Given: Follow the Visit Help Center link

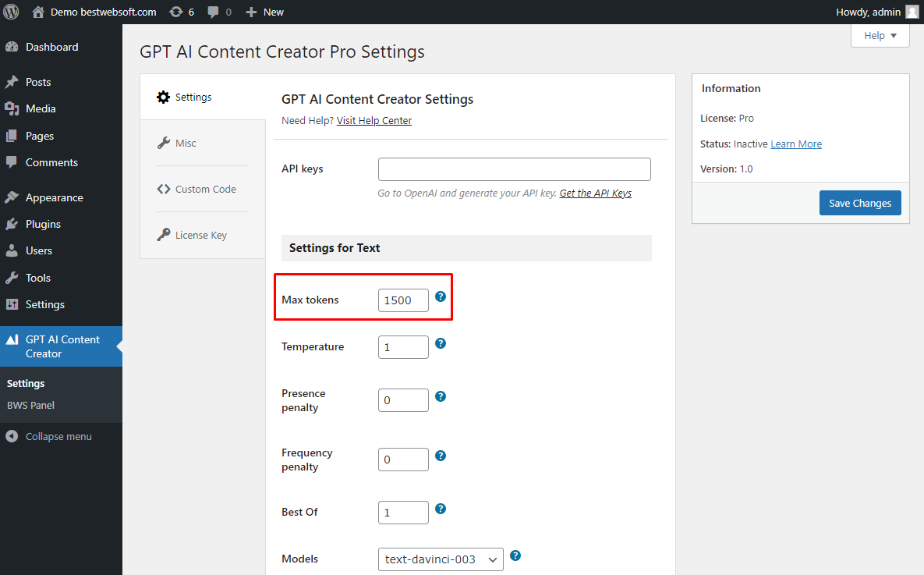Looking at the screenshot, I should 374,120.
